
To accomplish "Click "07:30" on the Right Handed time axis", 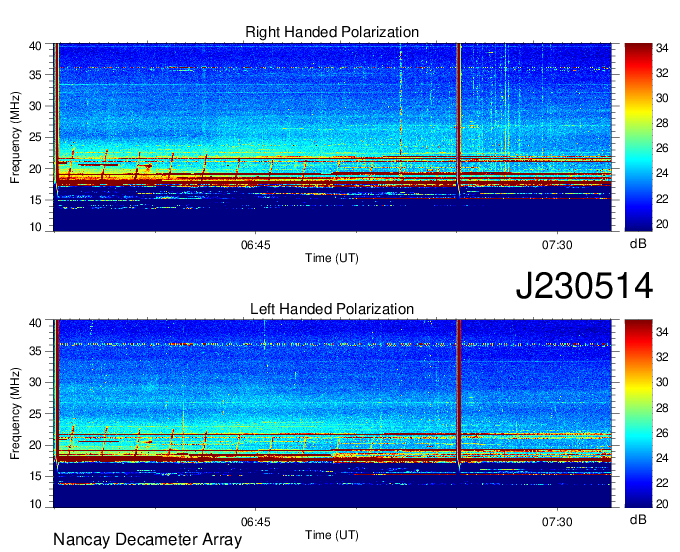I will [x=557, y=245].
